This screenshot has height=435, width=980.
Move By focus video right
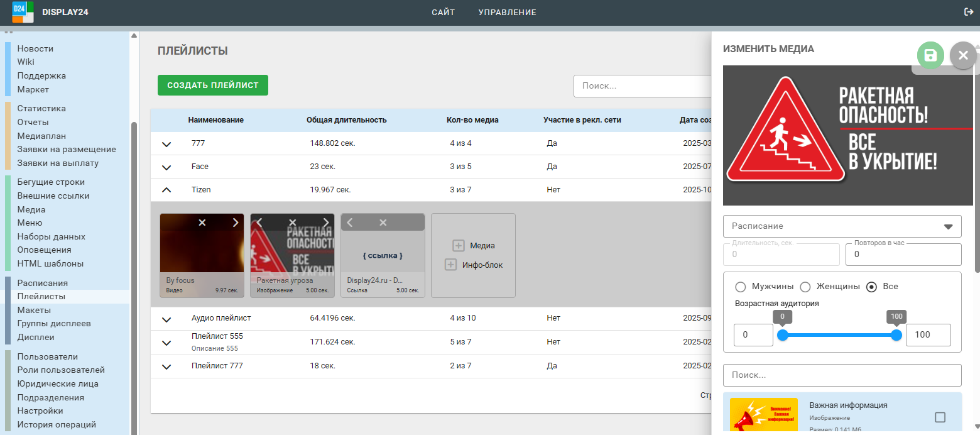click(236, 223)
